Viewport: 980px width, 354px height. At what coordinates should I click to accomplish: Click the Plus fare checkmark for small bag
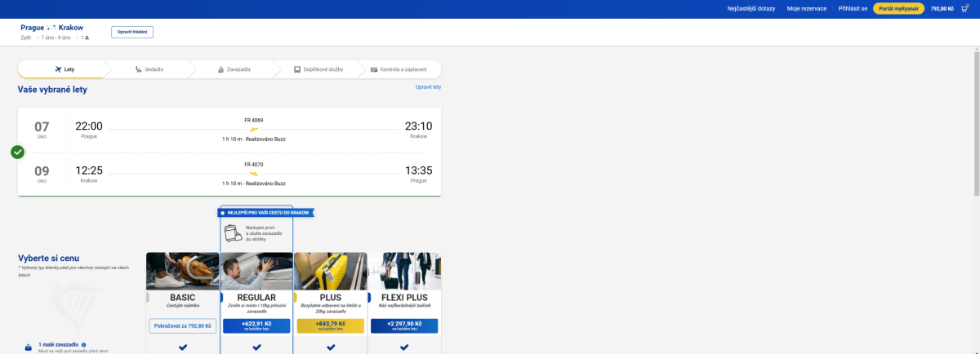pyautogui.click(x=331, y=347)
